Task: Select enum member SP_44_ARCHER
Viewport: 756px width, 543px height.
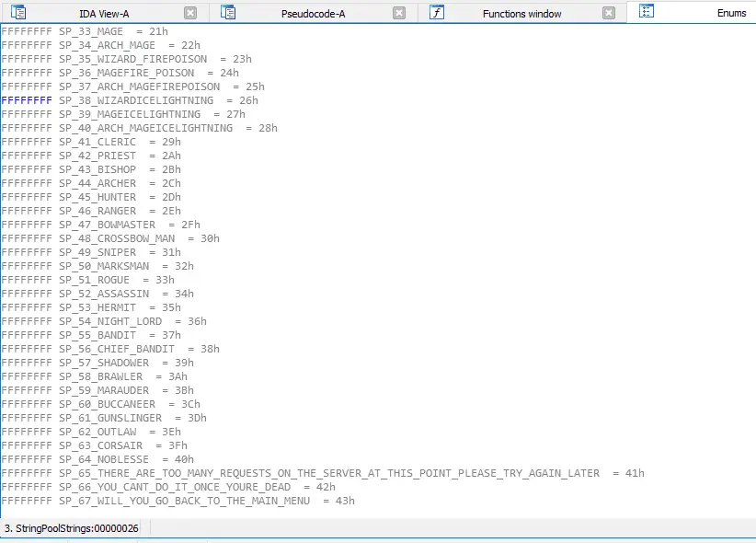Action: pos(97,183)
